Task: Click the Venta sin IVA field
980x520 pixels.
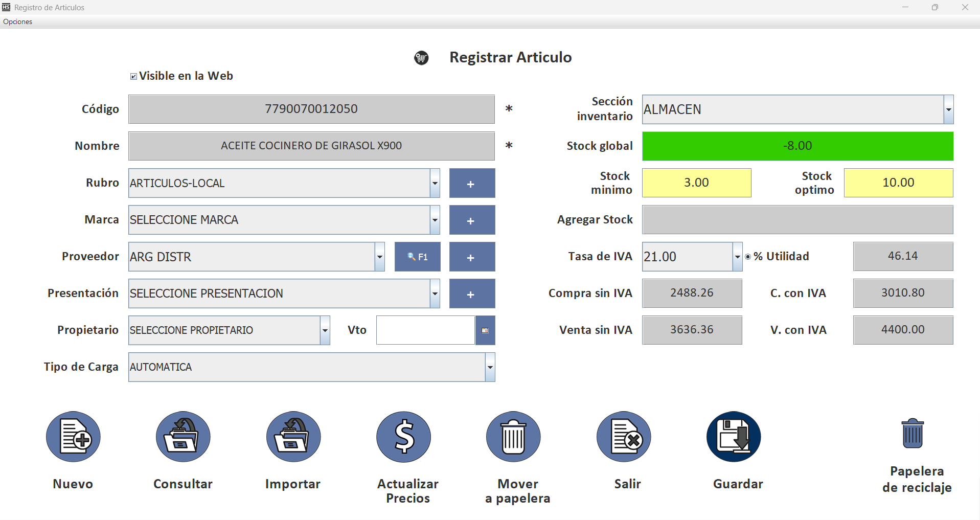Action: [692, 330]
